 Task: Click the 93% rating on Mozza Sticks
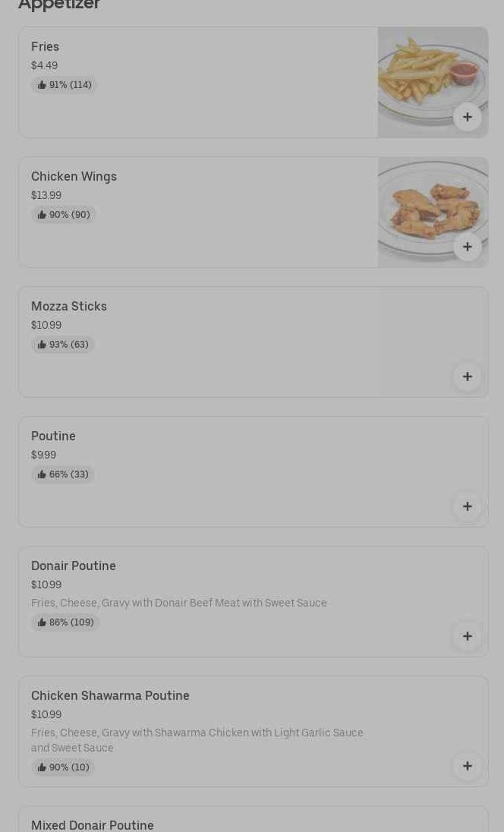[x=63, y=345]
